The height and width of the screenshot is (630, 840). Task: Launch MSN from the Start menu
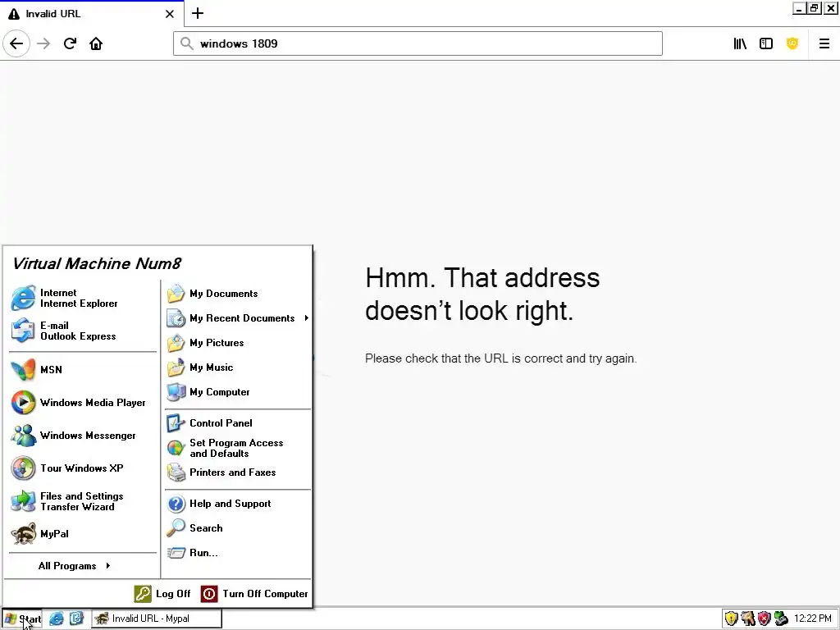83,370
